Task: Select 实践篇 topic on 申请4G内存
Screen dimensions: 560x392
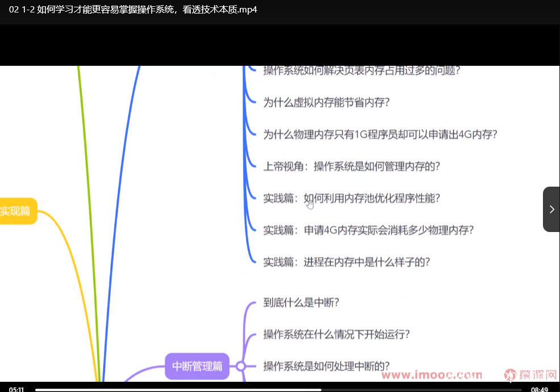Action: click(x=368, y=230)
